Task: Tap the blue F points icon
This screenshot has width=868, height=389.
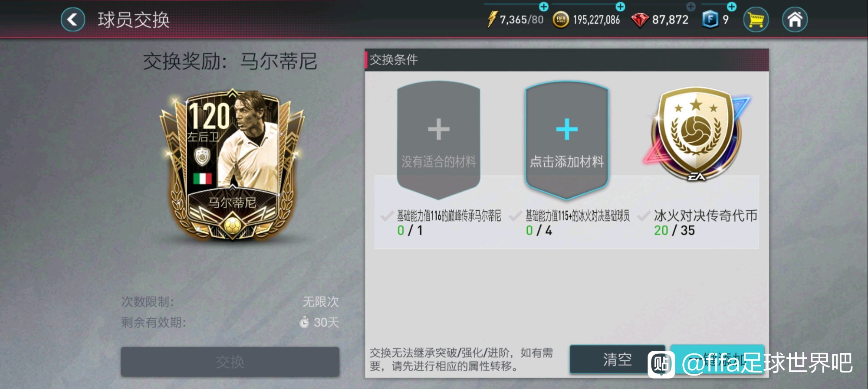Action: pyautogui.click(x=710, y=20)
